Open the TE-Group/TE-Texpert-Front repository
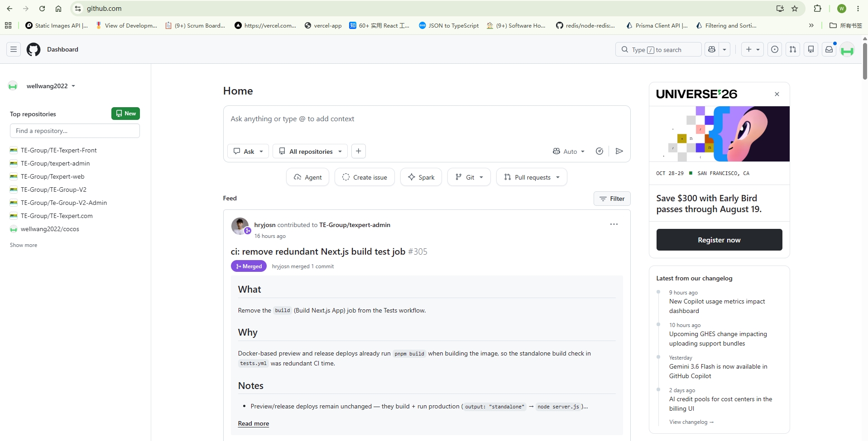868x441 pixels. tap(59, 150)
